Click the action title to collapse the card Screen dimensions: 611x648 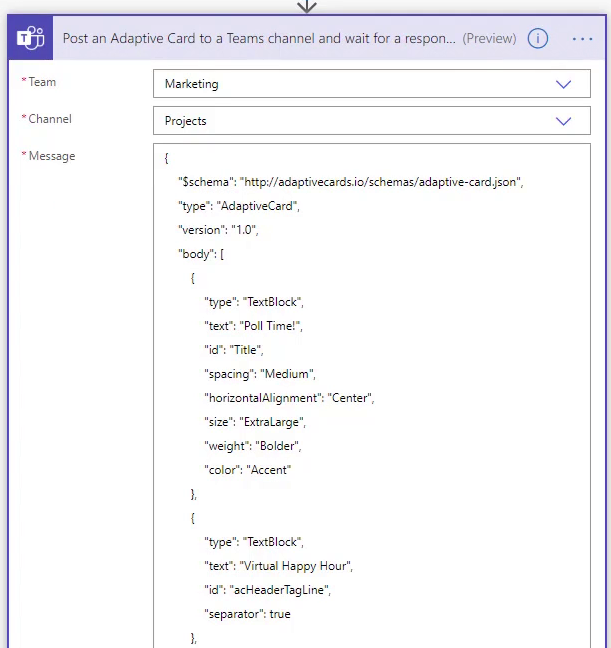[x=259, y=38]
